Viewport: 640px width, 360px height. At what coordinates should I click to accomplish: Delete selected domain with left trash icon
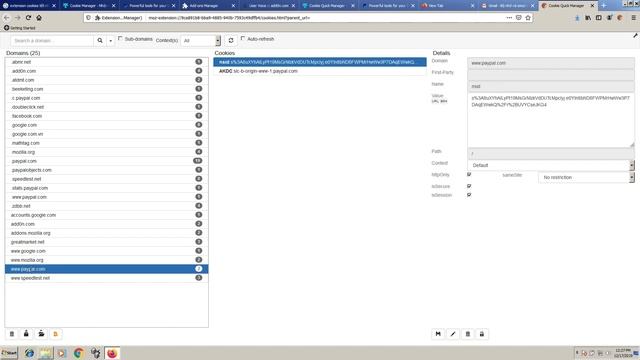pos(12,334)
